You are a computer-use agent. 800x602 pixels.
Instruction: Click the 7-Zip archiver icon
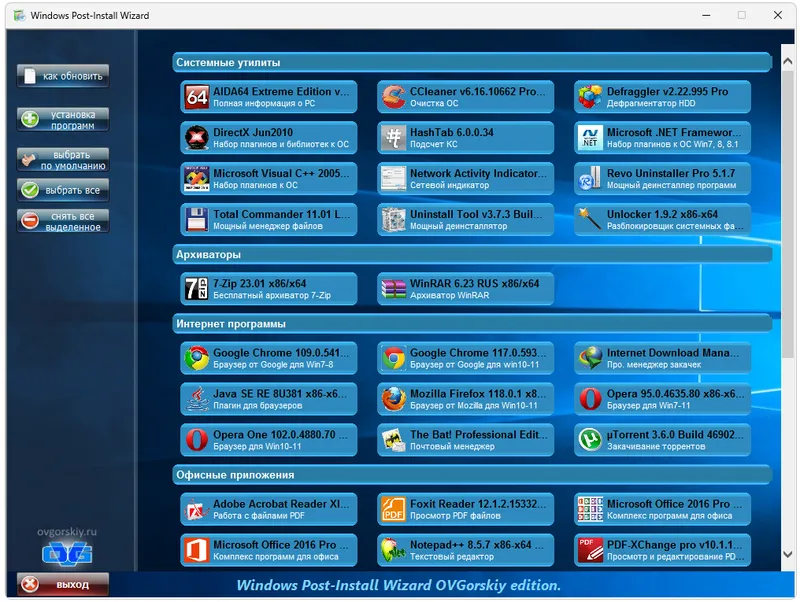[x=196, y=289]
